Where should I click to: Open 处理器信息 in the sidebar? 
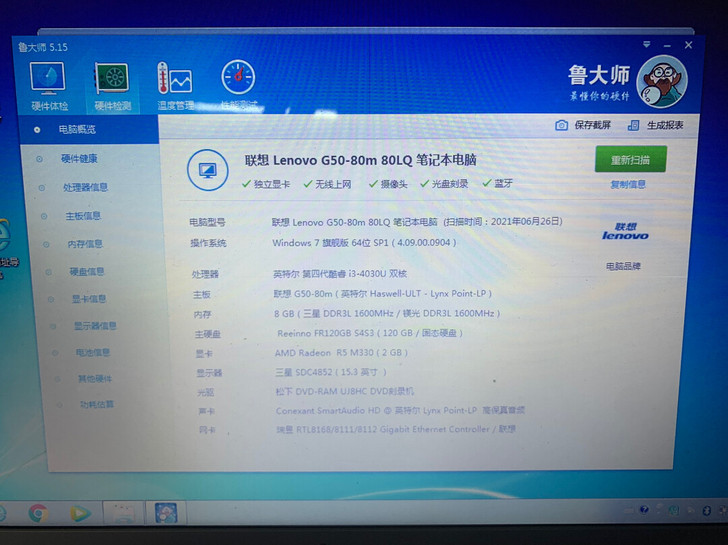click(85, 188)
